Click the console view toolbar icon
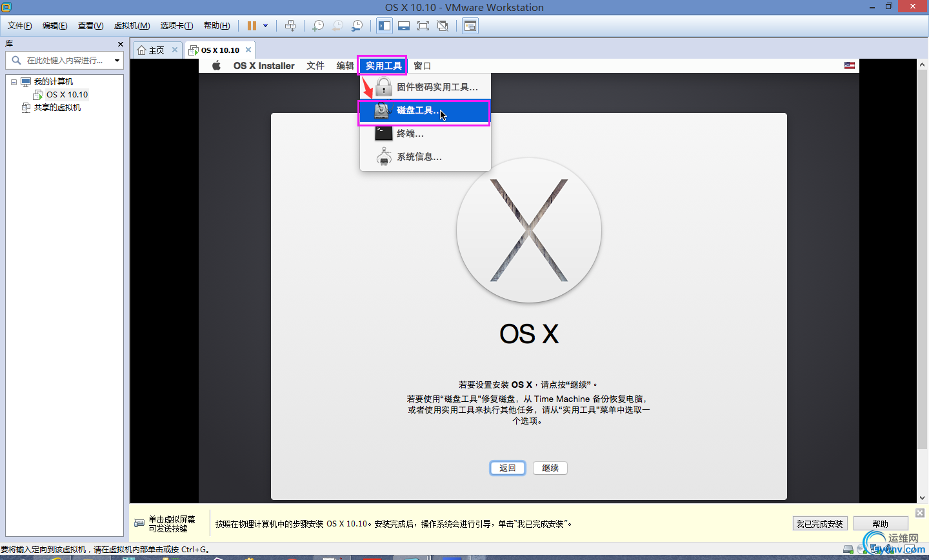The width and height of the screenshot is (929, 560). pos(470,26)
